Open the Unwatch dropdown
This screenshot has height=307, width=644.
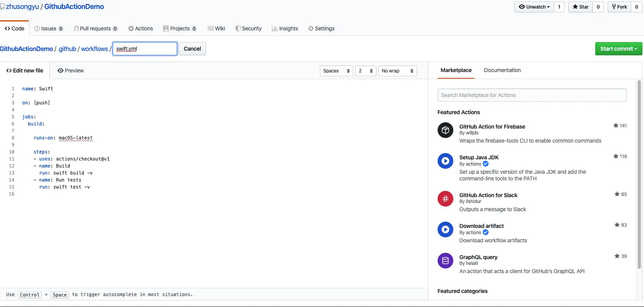(534, 7)
